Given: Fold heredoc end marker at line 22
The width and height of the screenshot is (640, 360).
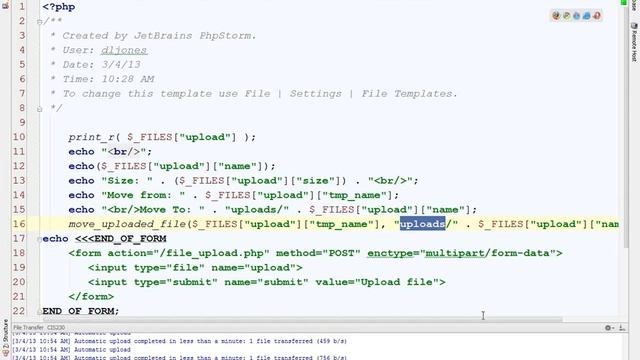Looking at the screenshot, I should click(x=40, y=311).
